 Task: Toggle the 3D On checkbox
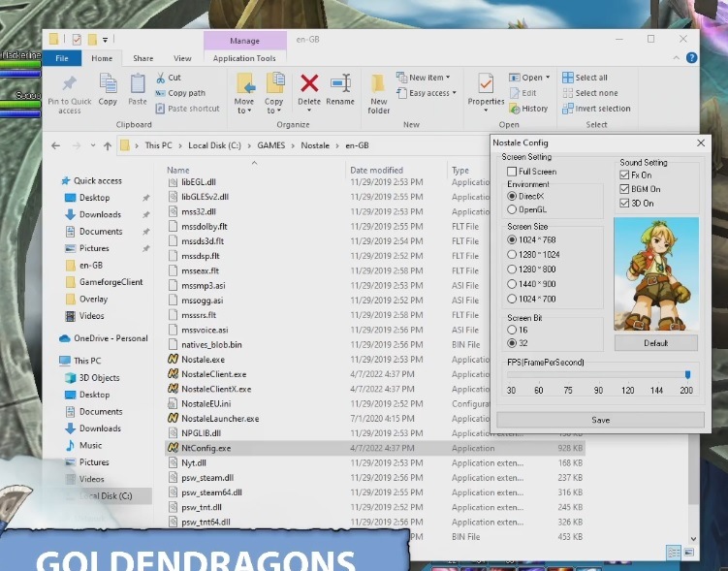(624, 203)
